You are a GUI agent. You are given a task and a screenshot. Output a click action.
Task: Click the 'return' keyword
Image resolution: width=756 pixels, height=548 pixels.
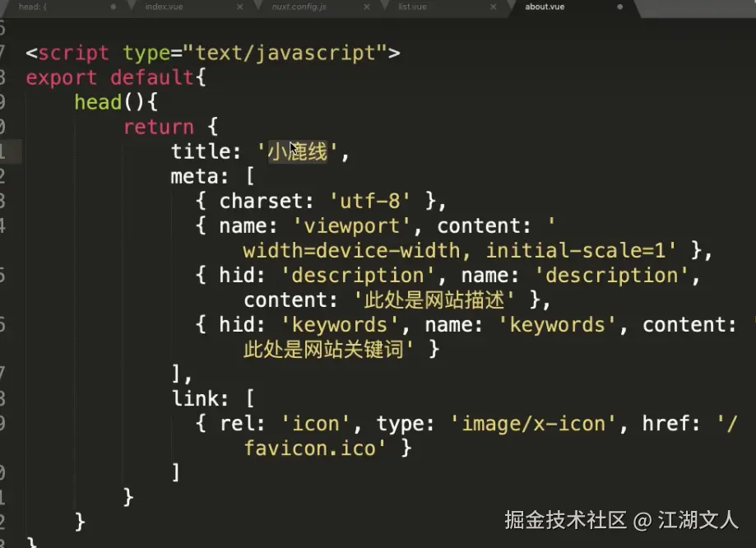pyautogui.click(x=159, y=127)
